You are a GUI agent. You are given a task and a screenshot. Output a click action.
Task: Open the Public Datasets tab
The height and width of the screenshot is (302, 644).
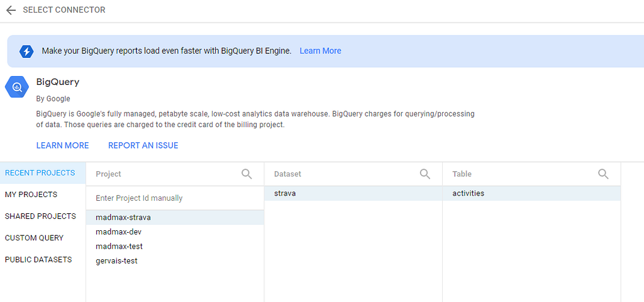(x=43, y=260)
